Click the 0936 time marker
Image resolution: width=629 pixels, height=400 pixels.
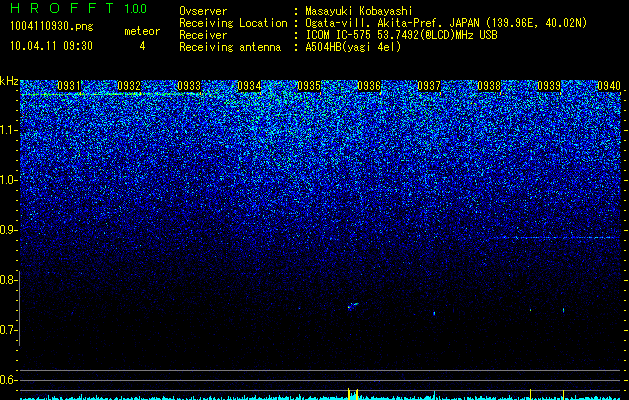pos(369,86)
